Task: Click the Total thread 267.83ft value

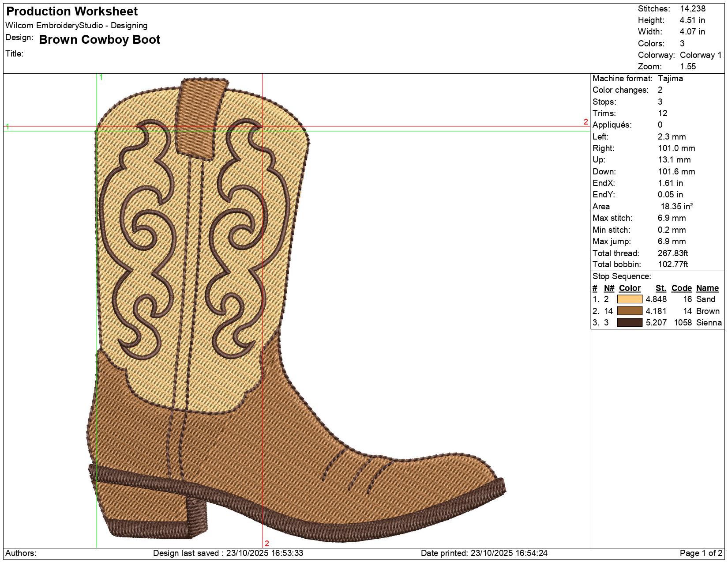Action: point(673,253)
